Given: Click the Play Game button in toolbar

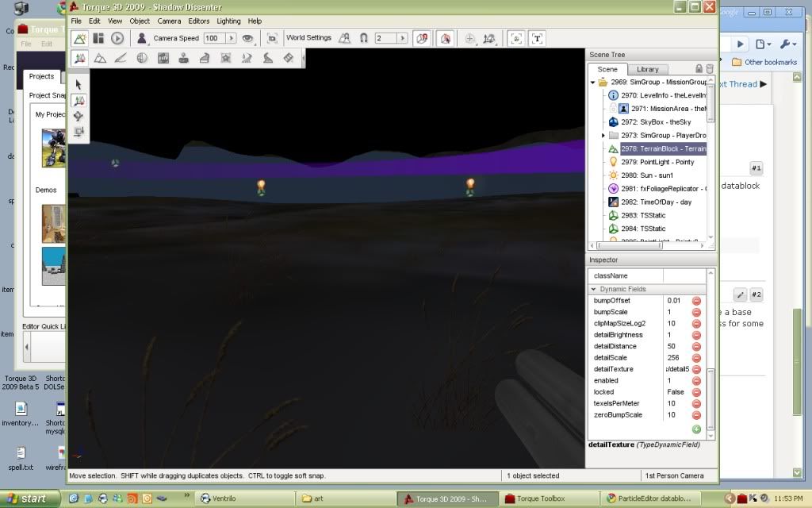Looking at the screenshot, I should (x=117, y=38).
